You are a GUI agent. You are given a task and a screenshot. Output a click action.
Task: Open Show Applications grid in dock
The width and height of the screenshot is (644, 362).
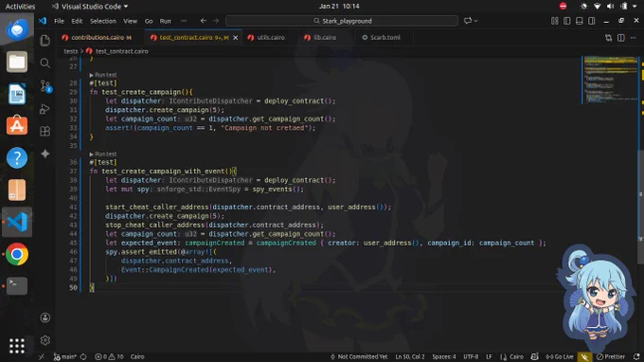(17, 346)
